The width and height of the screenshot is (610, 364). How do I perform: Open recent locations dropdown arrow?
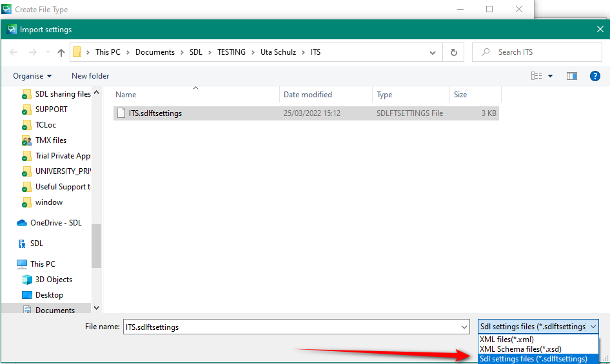(x=48, y=52)
